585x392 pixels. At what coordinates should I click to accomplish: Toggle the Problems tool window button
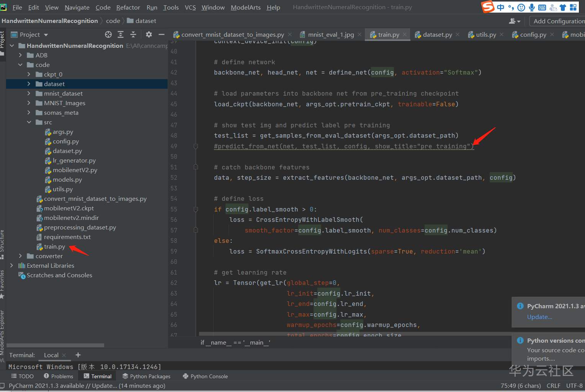pos(58,376)
